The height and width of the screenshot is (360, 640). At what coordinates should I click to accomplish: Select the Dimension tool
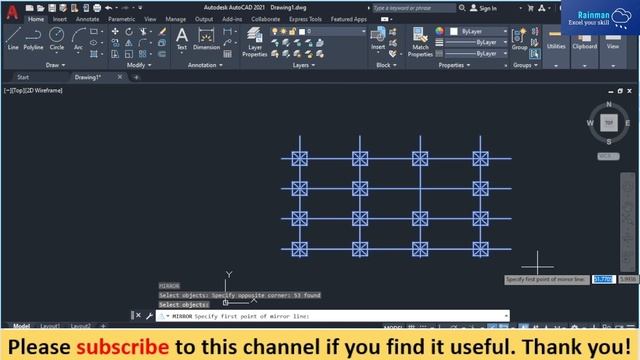(206, 39)
